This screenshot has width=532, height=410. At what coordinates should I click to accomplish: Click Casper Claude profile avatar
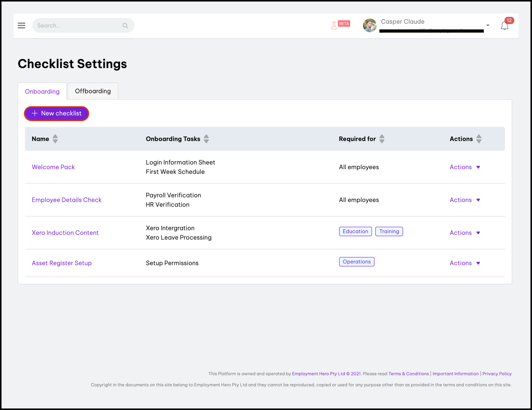coord(370,25)
